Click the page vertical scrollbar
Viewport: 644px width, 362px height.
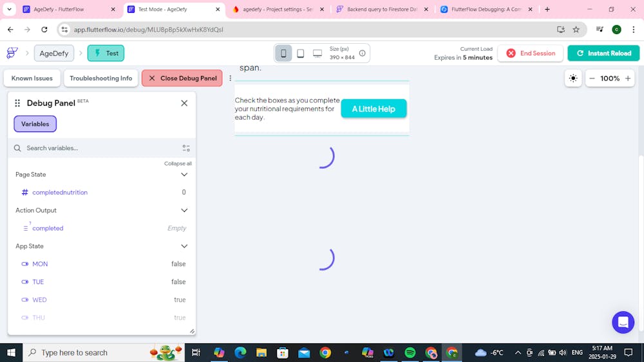(641, 242)
